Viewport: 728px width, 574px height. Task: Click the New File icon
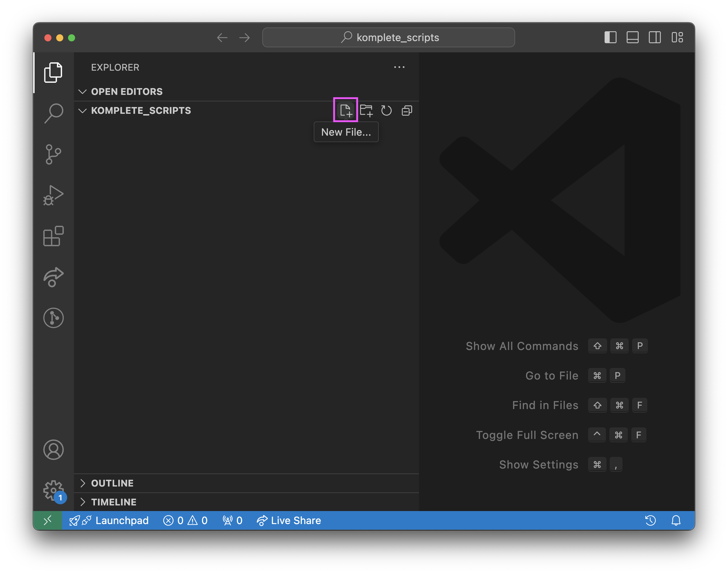pos(345,110)
